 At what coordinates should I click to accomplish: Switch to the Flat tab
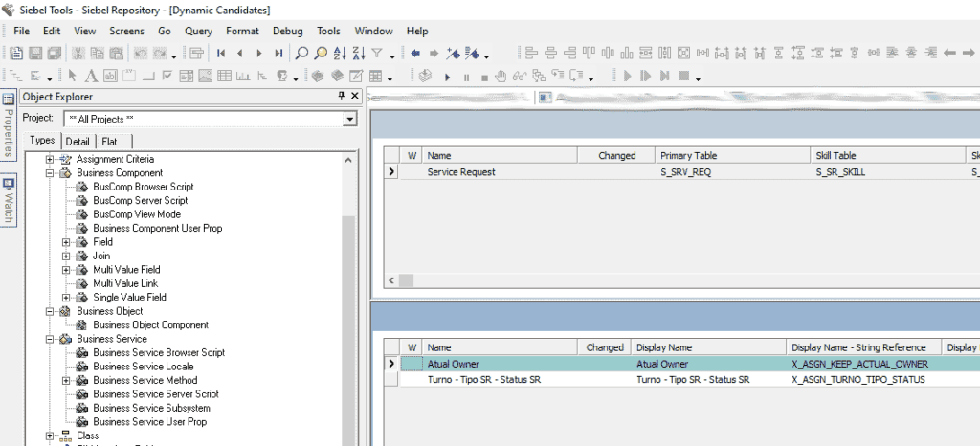(x=110, y=142)
